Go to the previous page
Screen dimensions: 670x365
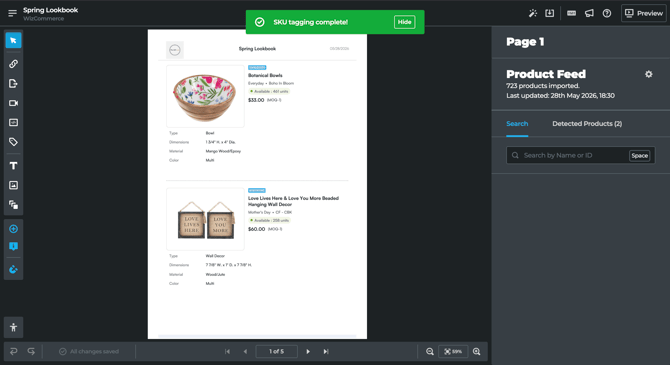[x=245, y=351]
